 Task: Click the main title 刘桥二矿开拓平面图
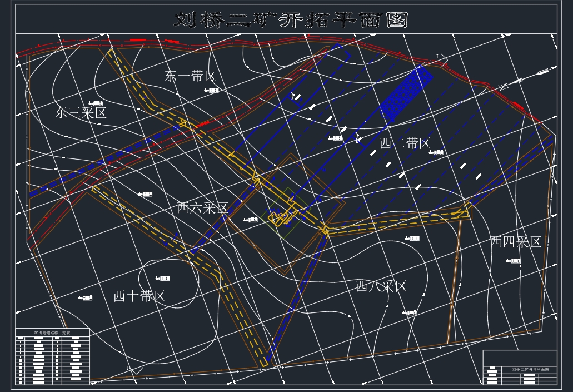click(x=291, y=19)
